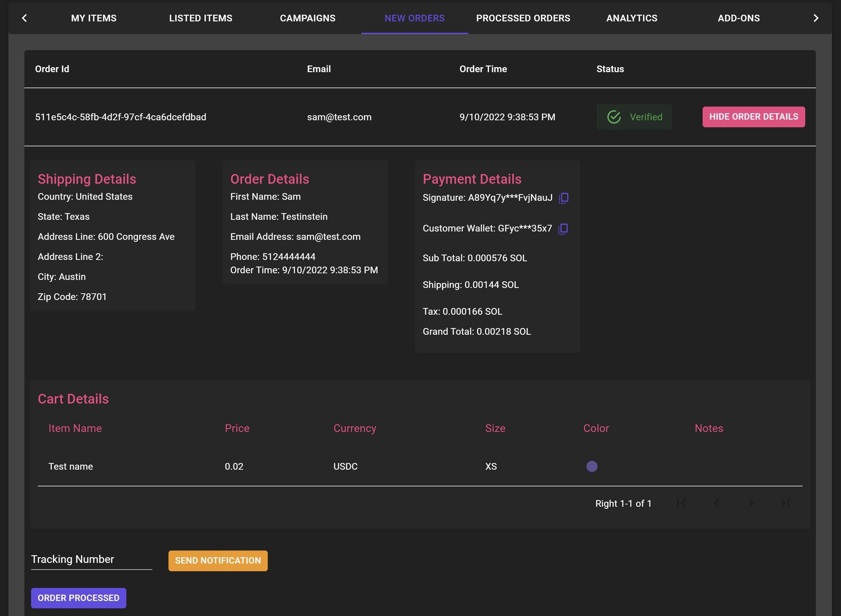Go to next cart page
The width and height of the screenshot is (841, 616).
750,503
